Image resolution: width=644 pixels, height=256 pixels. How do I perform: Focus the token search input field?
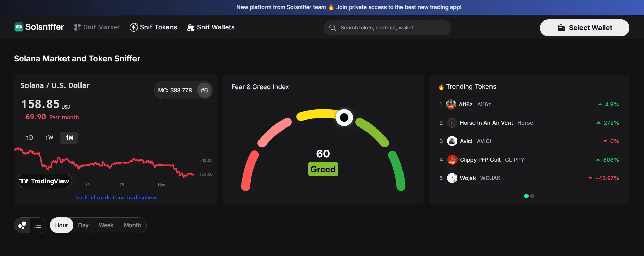[x=391, y=28]
